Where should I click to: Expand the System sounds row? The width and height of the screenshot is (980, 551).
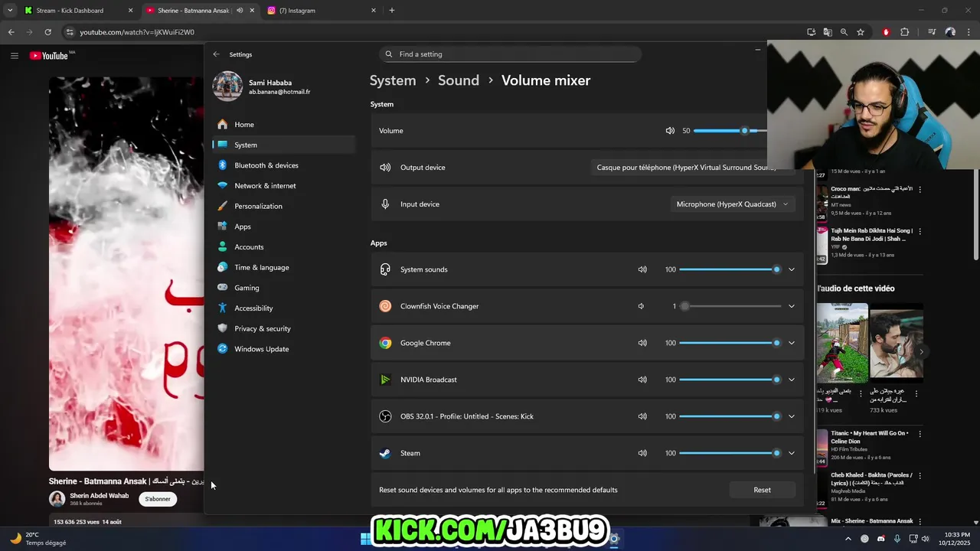tap(792, 269)
